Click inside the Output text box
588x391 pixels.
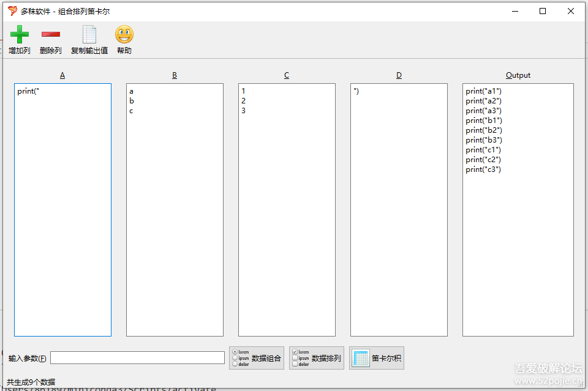tap(518, 210)
